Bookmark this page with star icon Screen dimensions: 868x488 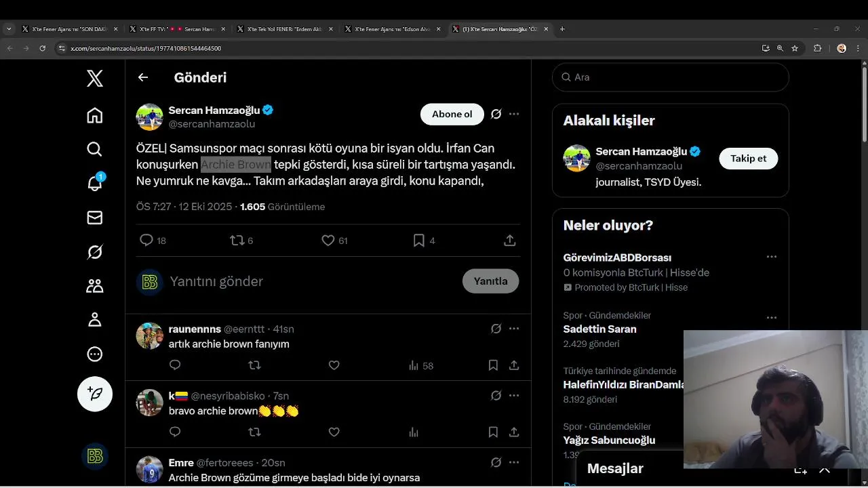coord(795,48)
